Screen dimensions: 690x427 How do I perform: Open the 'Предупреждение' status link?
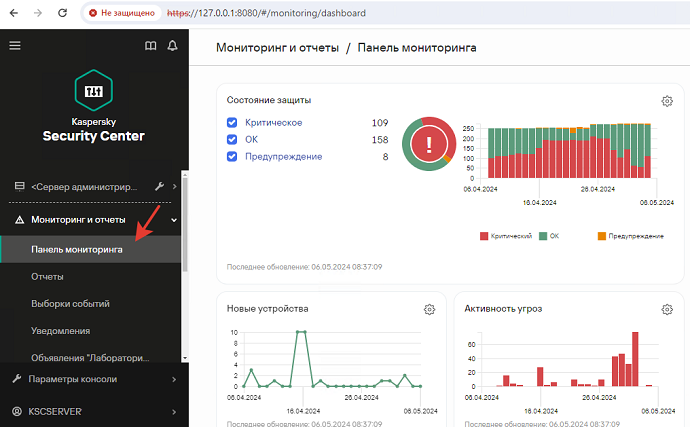(x=283, y=157)
